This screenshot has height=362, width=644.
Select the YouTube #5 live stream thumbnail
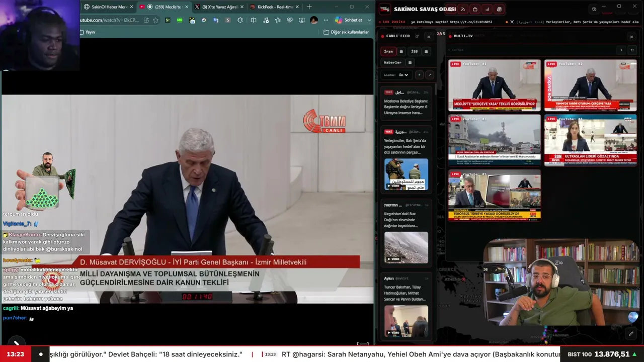click(x=494, y=195)
